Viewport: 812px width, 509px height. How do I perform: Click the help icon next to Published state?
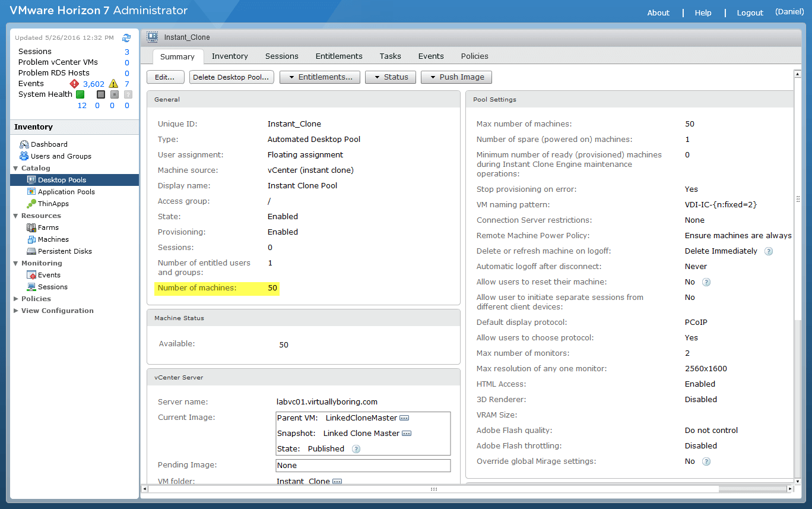[x=356, y=449]
